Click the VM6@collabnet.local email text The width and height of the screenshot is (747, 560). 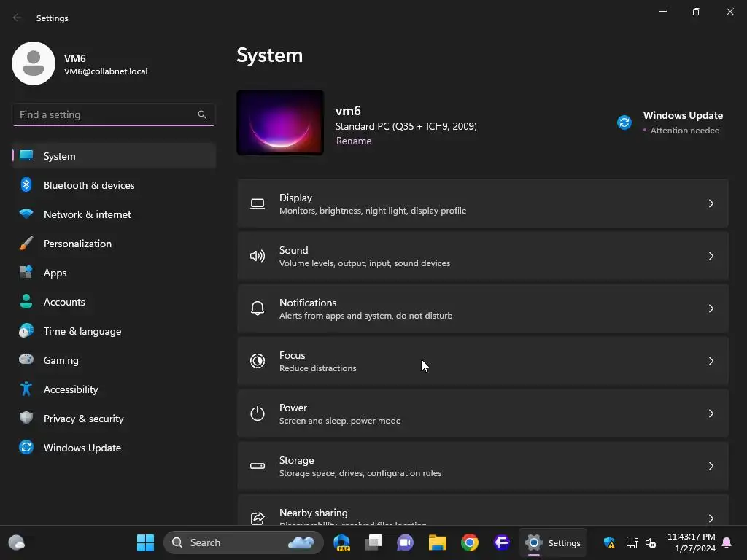point(106,71)
